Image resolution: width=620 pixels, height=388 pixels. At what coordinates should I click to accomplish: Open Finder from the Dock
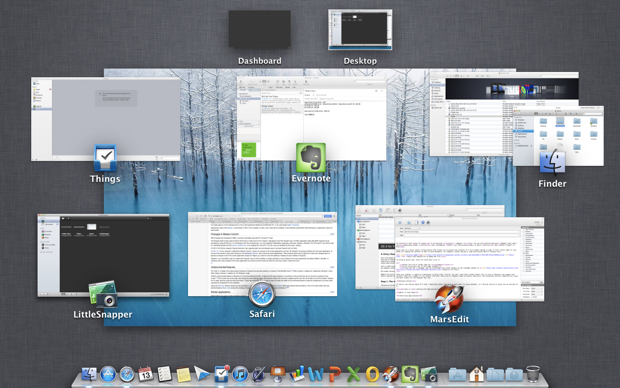click(x=89, y=374)
